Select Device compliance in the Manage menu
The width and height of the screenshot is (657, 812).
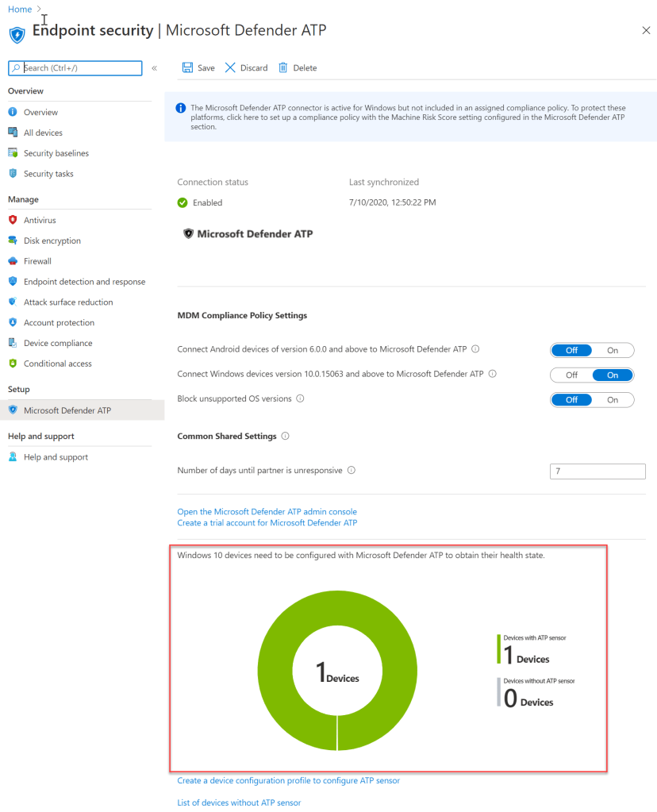(x=58, y=343)
